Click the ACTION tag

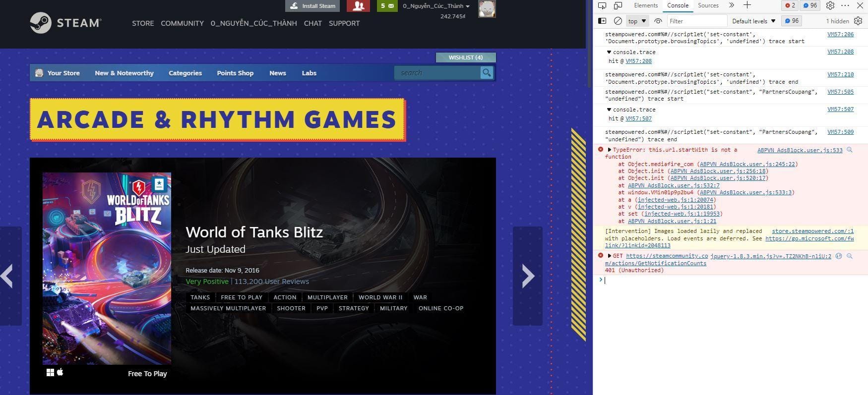coord(285,297)
